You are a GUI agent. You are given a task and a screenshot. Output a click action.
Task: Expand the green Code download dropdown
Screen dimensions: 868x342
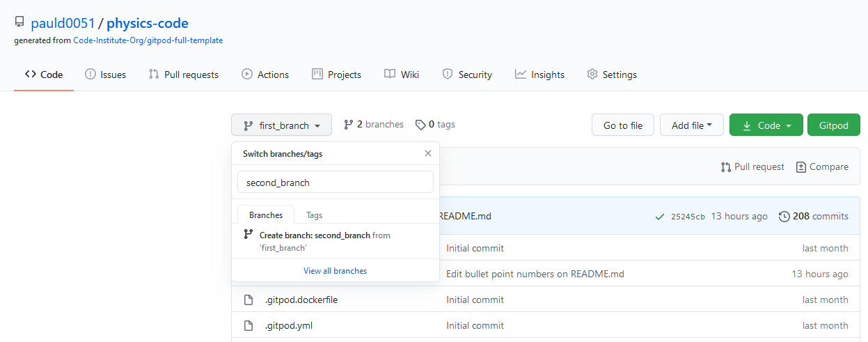tap(766, 125)
